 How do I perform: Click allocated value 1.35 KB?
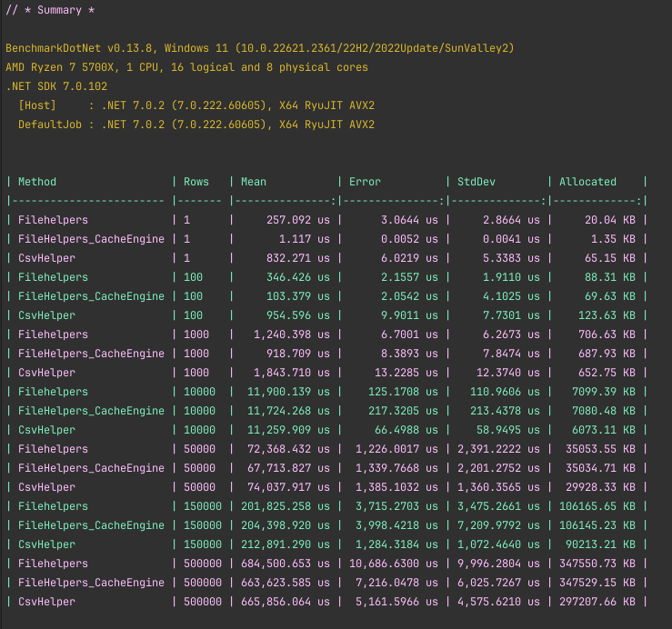click(x=613, y=239)
